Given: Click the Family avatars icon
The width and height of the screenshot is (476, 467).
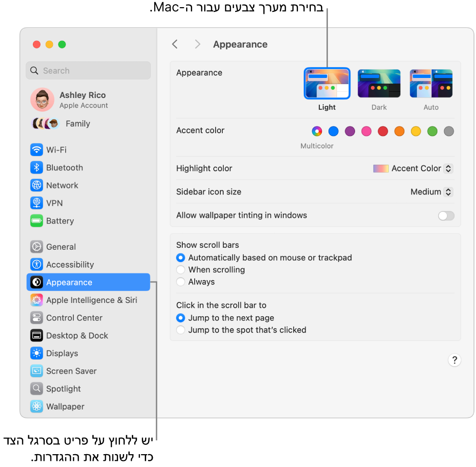Looking at the screenshot, I should [45, 124].
